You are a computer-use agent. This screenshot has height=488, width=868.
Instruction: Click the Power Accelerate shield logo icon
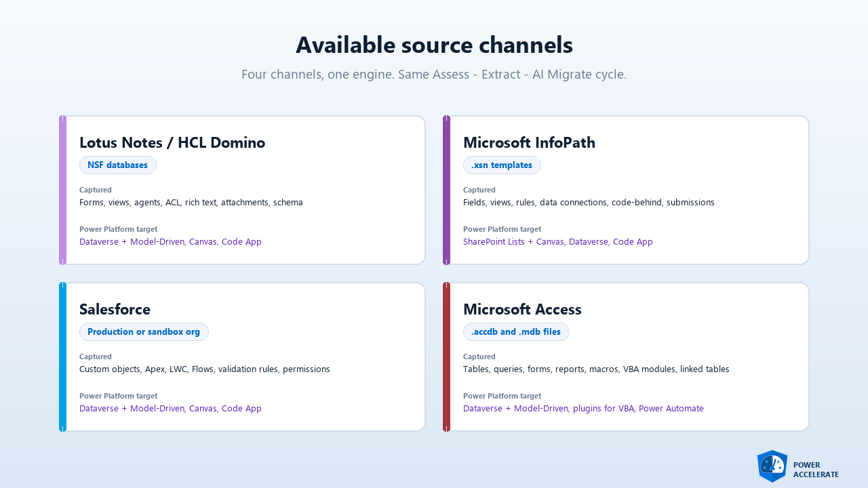772,466
